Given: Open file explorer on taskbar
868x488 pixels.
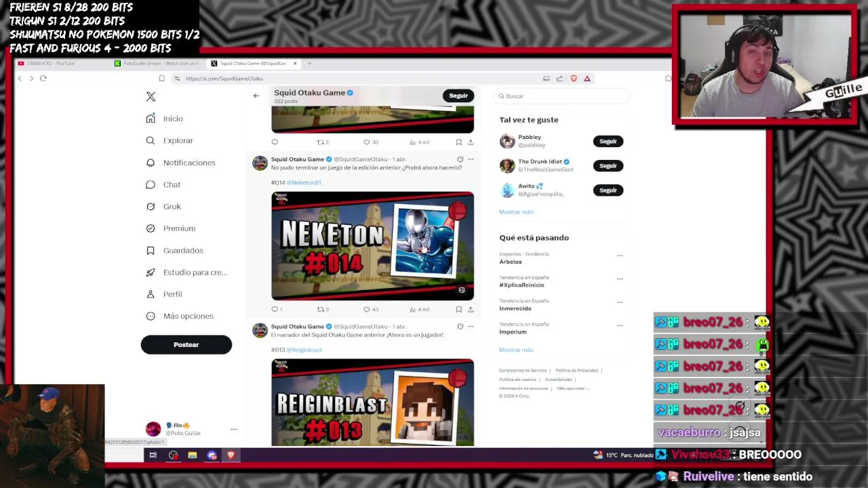Looking at the screenshot, I should (193, 455).
